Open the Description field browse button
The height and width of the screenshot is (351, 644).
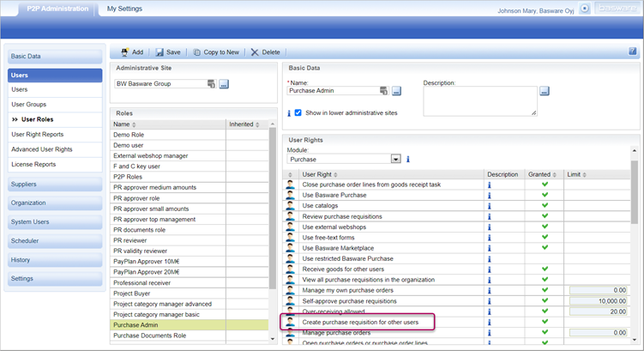pos(545,91)
